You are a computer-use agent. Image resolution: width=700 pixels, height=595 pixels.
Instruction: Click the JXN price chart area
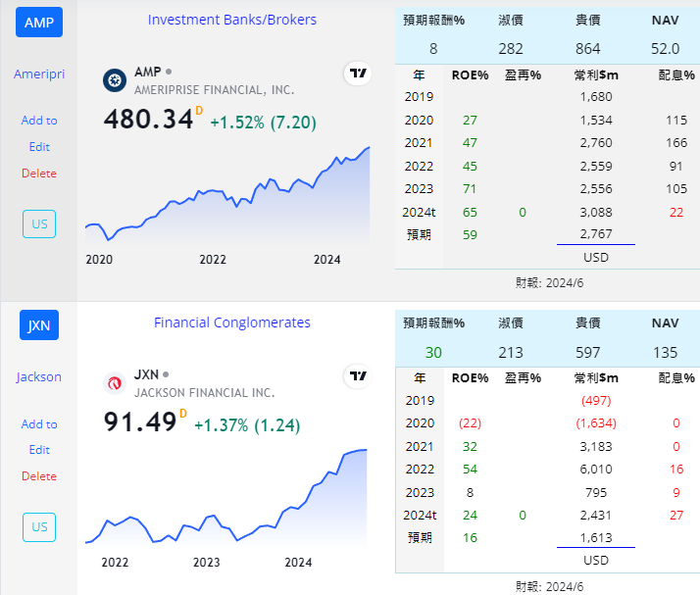(x=226, y=498)
